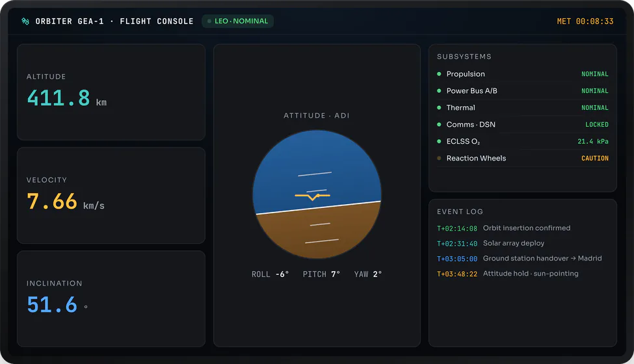Click Power Bus A/B green status dot
This screenshot has width=634, height=364.
tap(439, 91)
